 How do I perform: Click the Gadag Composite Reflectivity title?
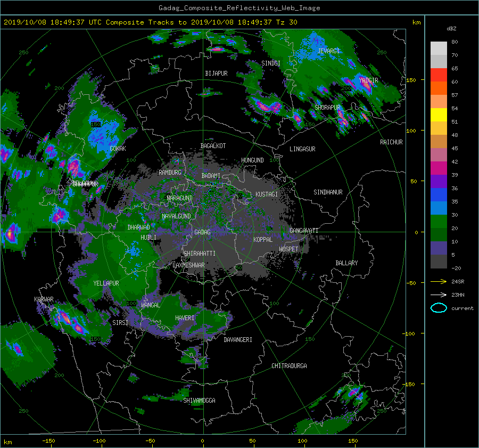coord(239,8)
